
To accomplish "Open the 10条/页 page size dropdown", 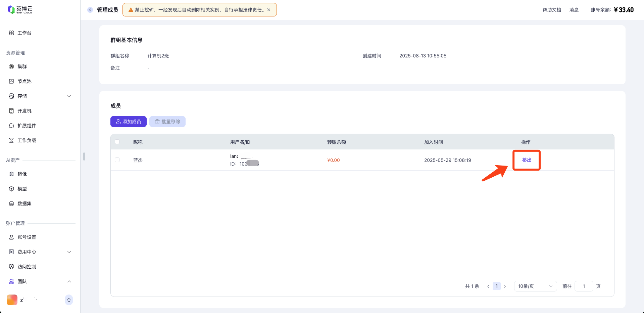I will point(535,286).
